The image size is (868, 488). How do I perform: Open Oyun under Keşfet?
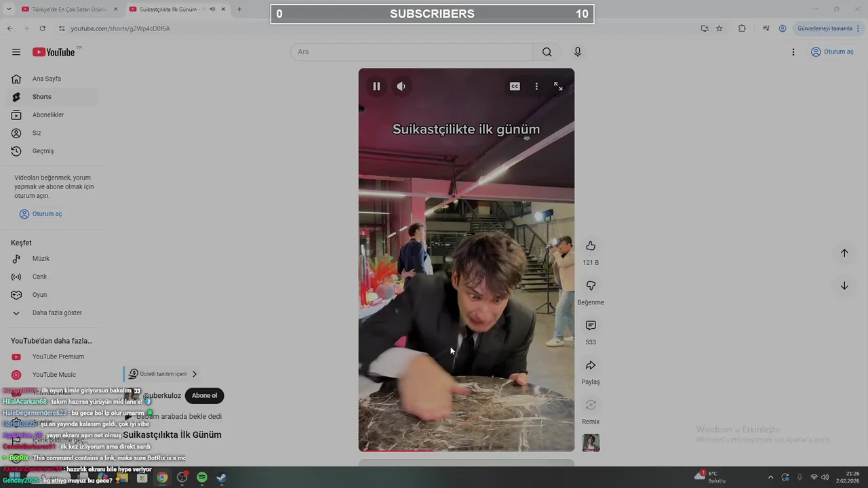[x=52, y=295]
